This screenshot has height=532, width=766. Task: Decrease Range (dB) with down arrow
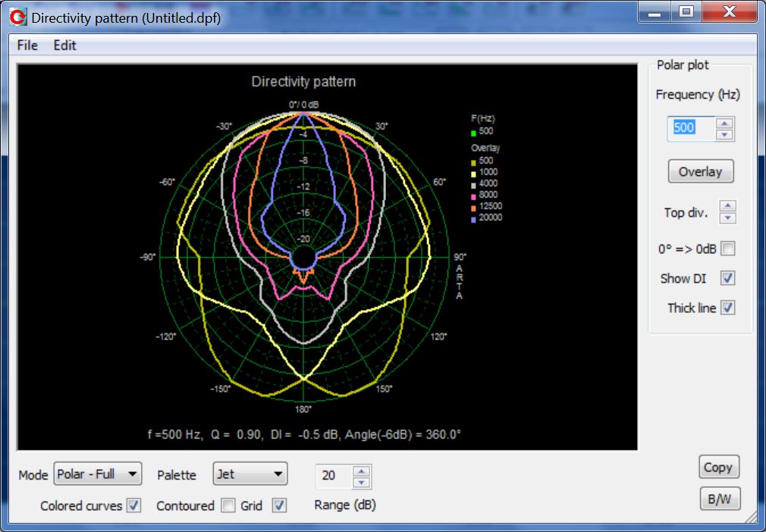361,482
